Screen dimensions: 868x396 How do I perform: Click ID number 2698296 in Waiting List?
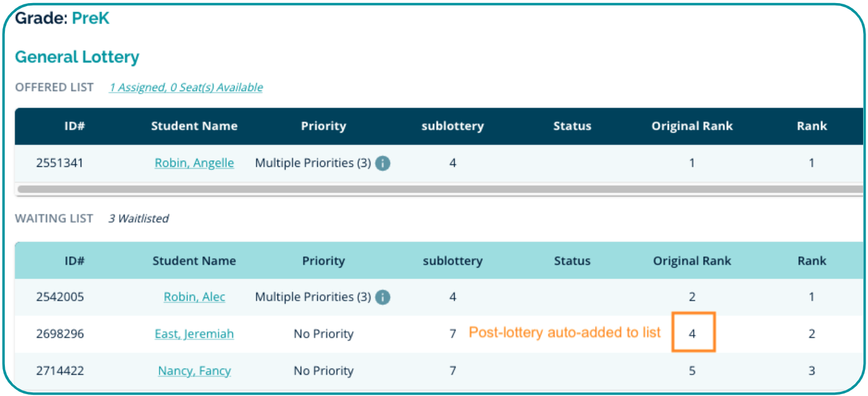[x=60, y=334]
